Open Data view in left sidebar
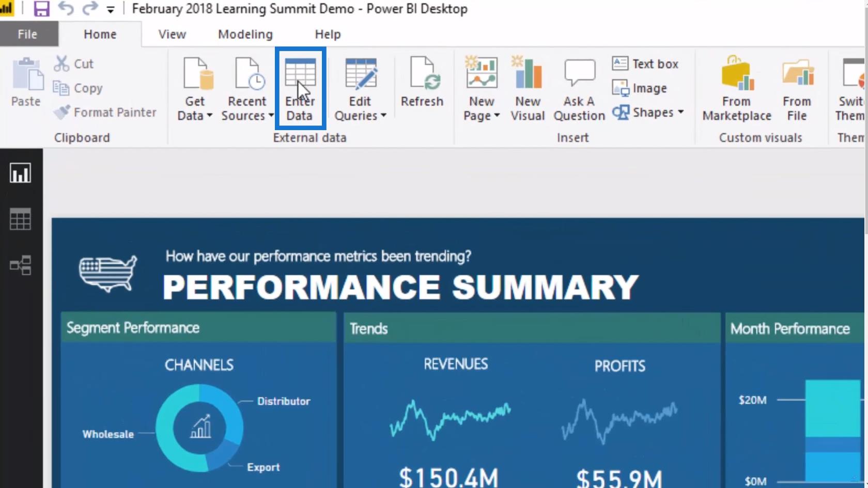This screenshot has height=488, width=868. (x=20, y=219)
